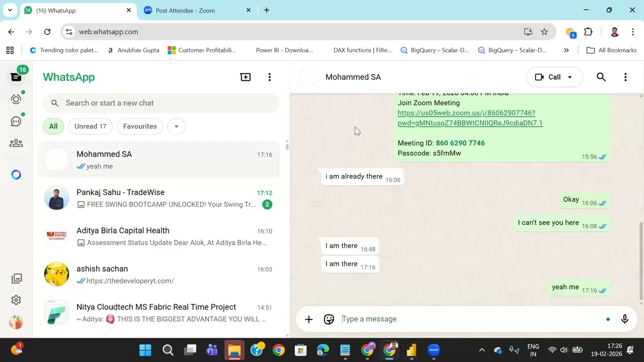Reload the web.whatsapp.com page
The width and height of the screenshot is (644, 362).
[x=47, y=32]
